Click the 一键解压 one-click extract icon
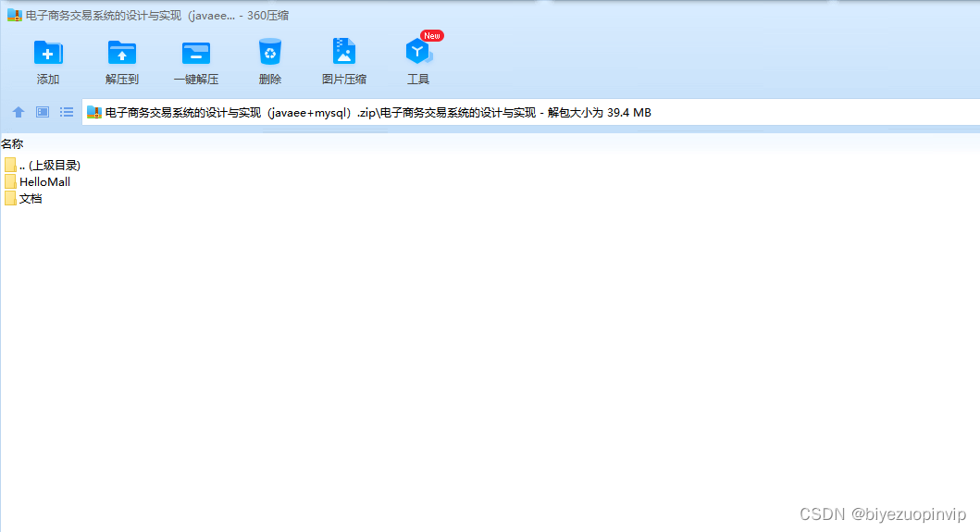This screenshot has height=532, width=980. (195, 53)
